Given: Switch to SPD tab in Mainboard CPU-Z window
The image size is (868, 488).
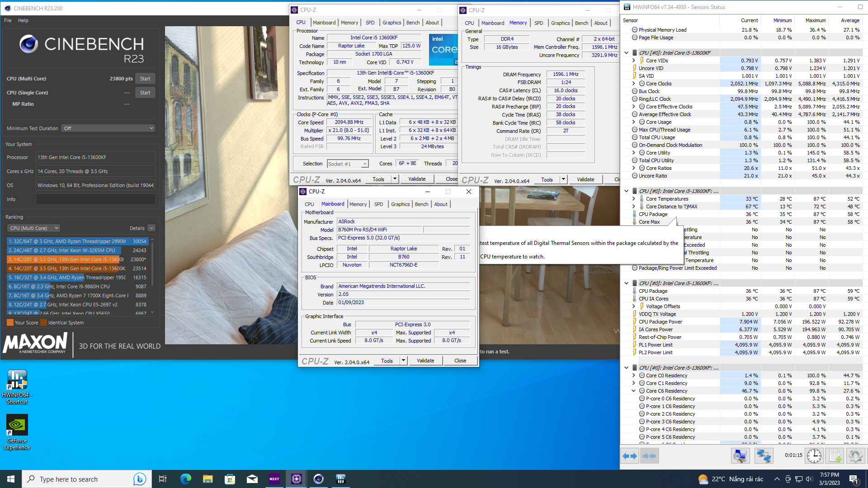Looking at the screenshot, I should click(x=378, y=204).
